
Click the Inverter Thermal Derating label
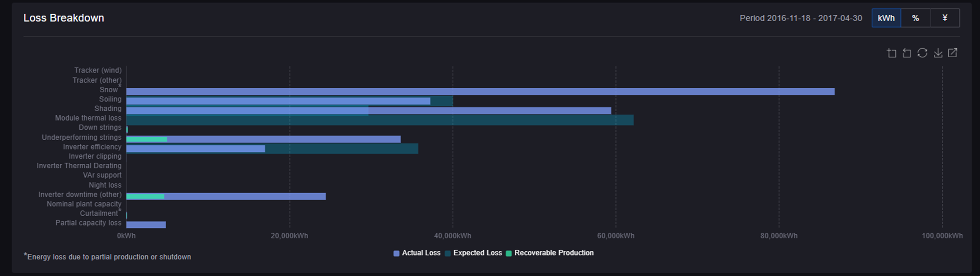79,166
